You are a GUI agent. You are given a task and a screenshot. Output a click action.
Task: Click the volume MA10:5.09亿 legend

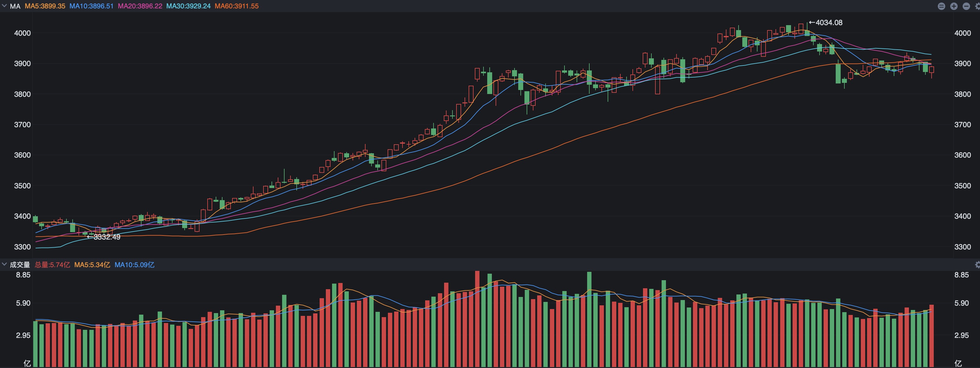pyautogui.click(x=134, y=264)
